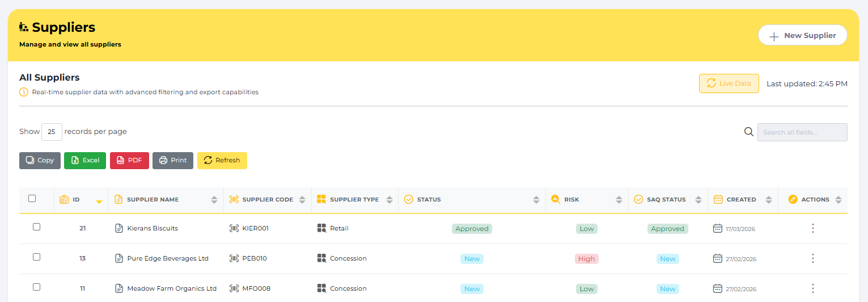Sort by Supplier Name column arrows
The width and height of the screenshot is (868, 302).
[x=214, y=200]
